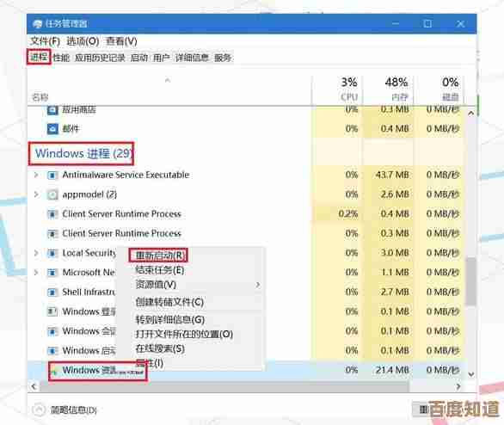The width and height of the screenshot is (504, 425).
Task: Switch to the 应用历史记录 tab
Action: point(100,58)
